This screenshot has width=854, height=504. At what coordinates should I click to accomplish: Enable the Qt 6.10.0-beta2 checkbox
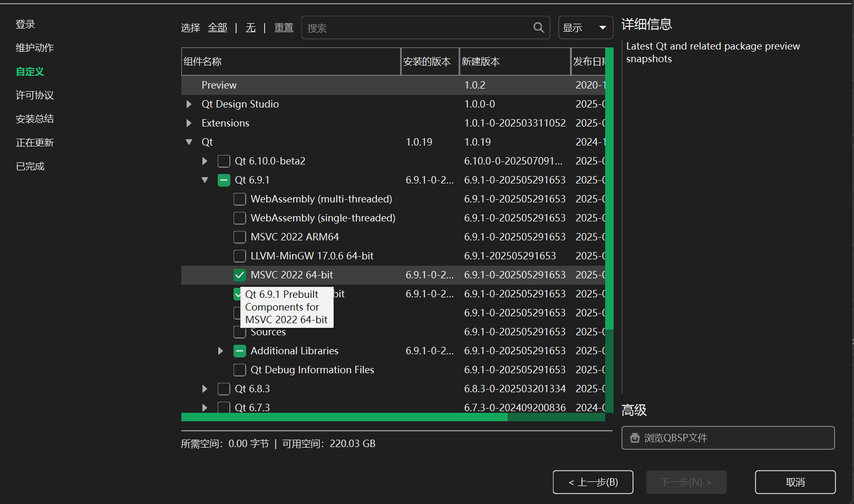pos(224,161)
